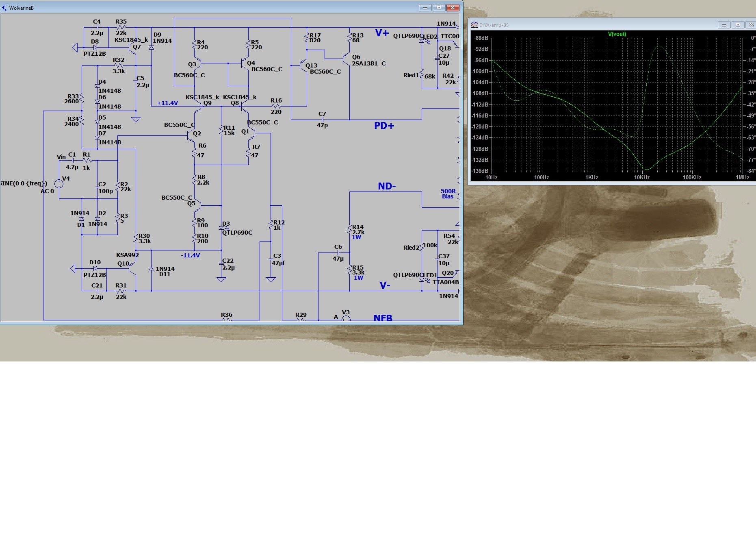Select transistor Q4 symbol

tap(245, 63)
